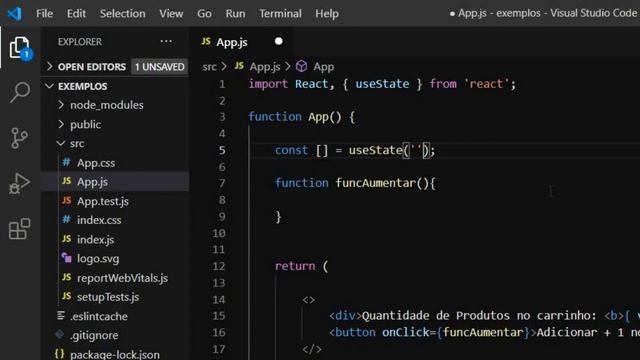Click CSS hash icon next to index.css
Screen dimensions: 640x360
67,220
